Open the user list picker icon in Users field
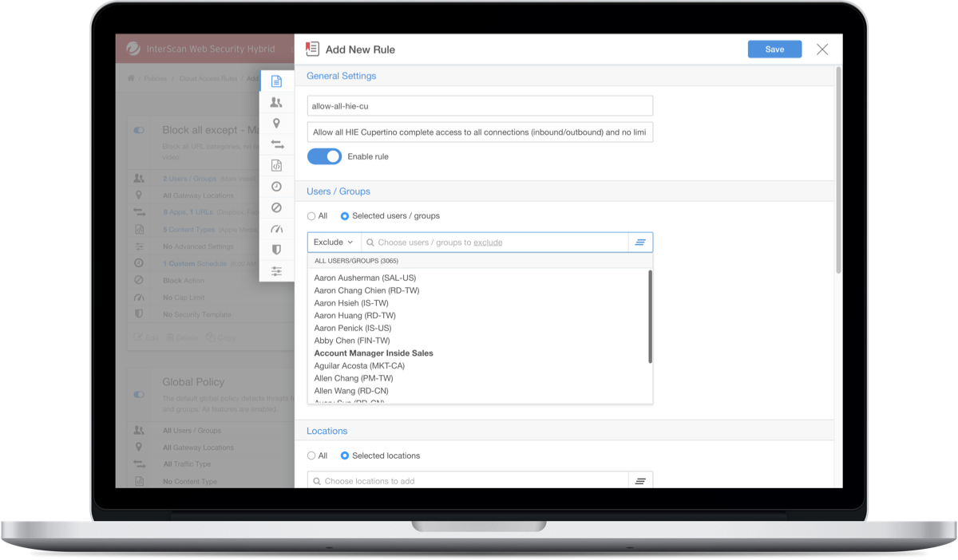The width and height of the screenshot is (958, 560). 640,242
